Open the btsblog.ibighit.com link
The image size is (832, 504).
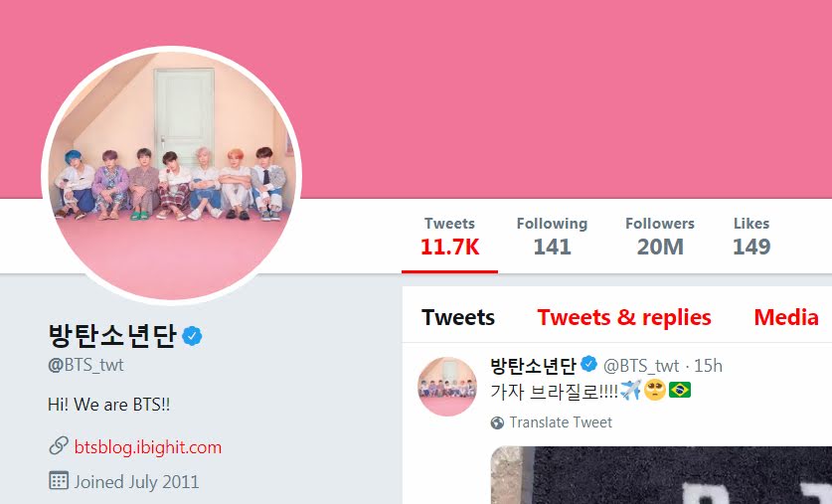[148, 447]
